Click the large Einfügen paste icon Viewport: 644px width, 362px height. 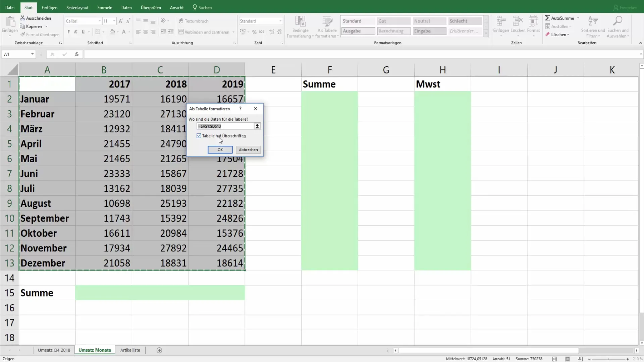click(x=10, y=22)
